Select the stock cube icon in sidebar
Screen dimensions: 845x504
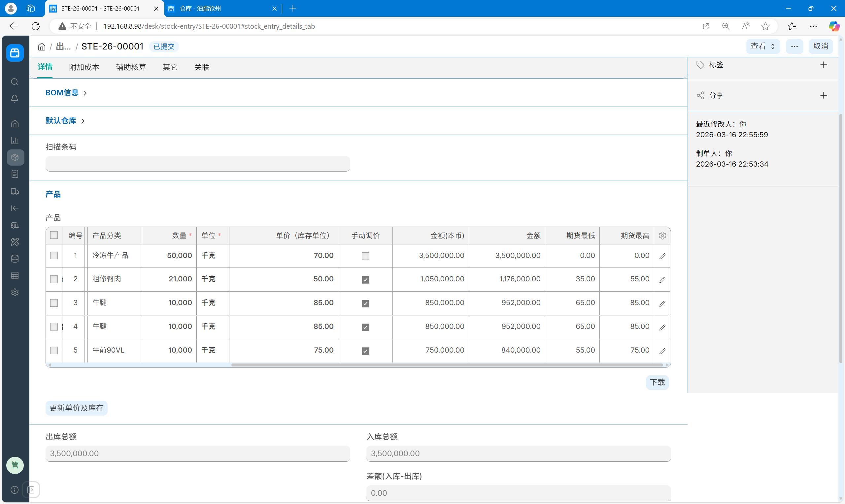[15, 158]
